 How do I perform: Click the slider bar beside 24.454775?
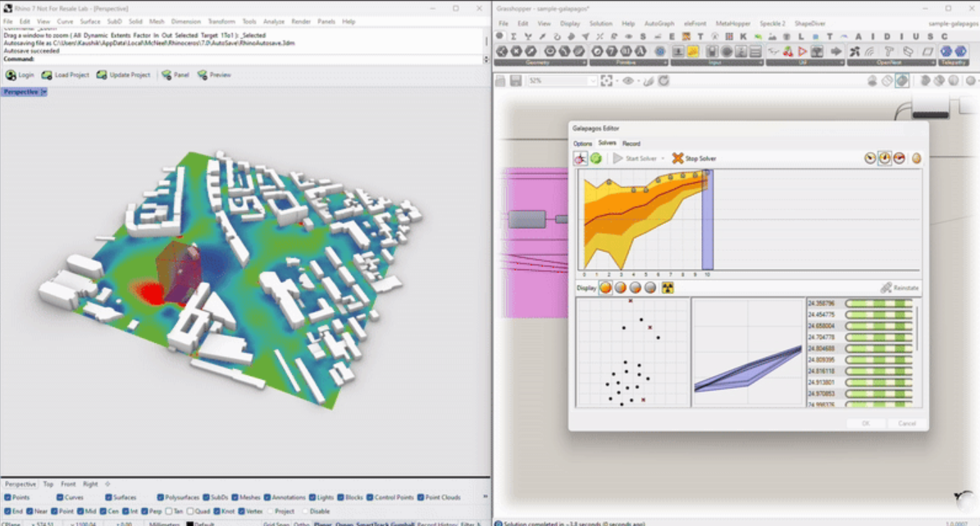(879, 314)
